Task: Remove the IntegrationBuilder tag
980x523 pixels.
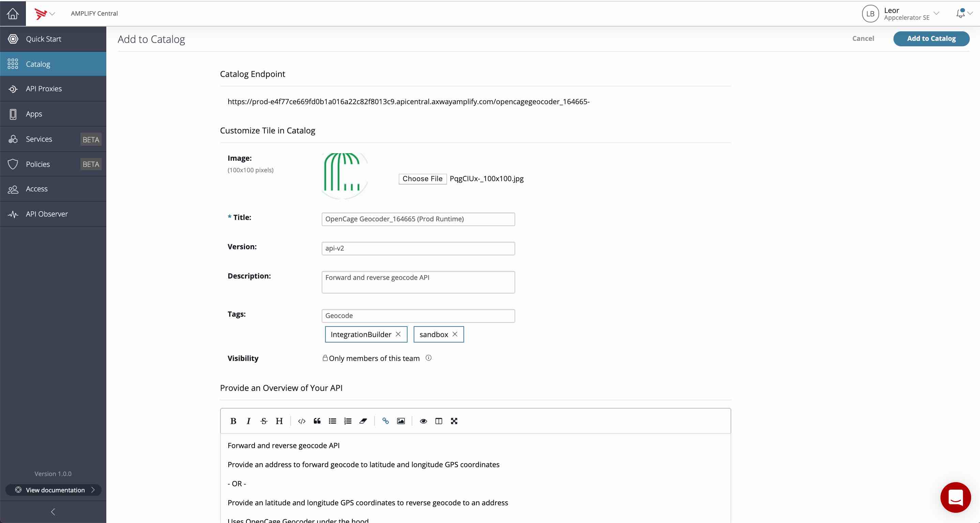Action: 398,334
